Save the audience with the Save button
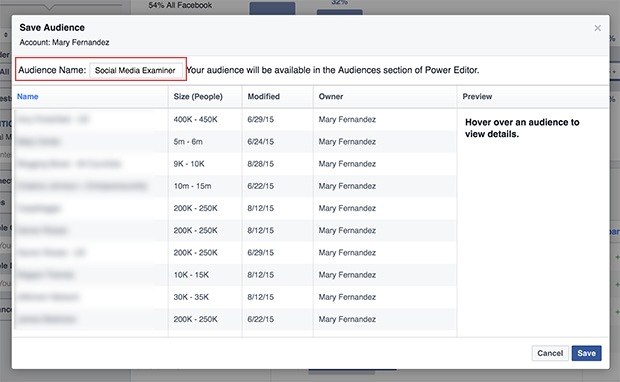This screenshot has width=620, height=382. pyautogui.click(x=586, y=353)
